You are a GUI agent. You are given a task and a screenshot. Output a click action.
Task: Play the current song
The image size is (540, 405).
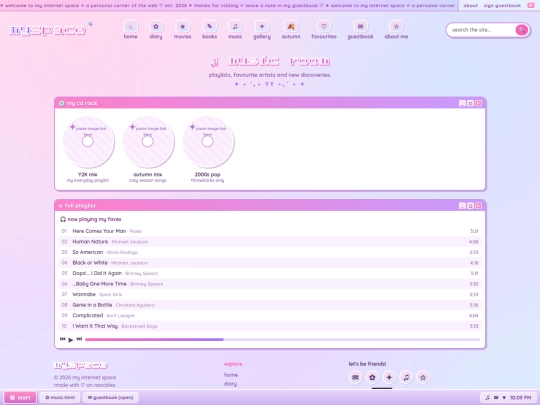(x=71, y=340)
